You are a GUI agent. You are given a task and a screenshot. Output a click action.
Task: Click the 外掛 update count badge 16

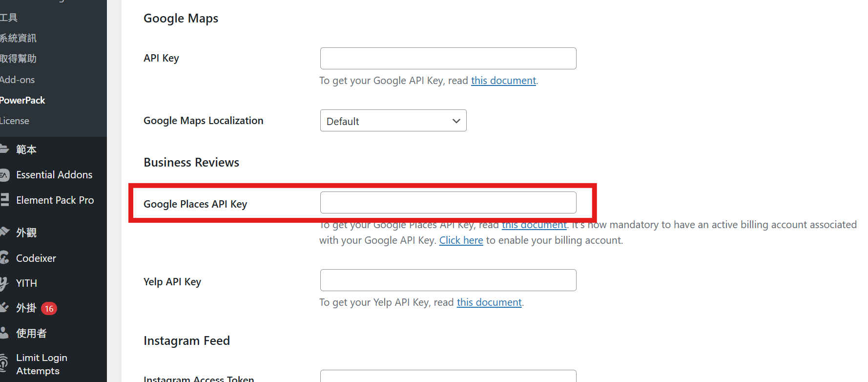click(x=49, y=309)
